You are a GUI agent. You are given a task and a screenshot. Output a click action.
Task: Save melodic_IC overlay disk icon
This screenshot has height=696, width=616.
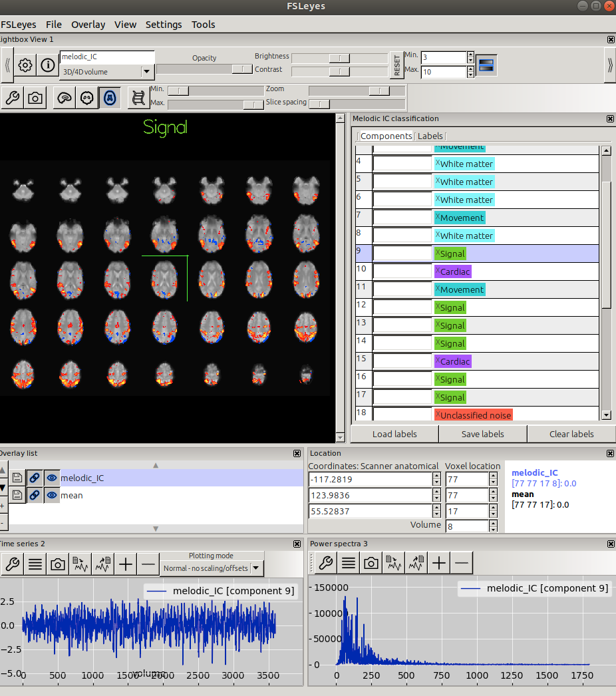pos(17,478)
